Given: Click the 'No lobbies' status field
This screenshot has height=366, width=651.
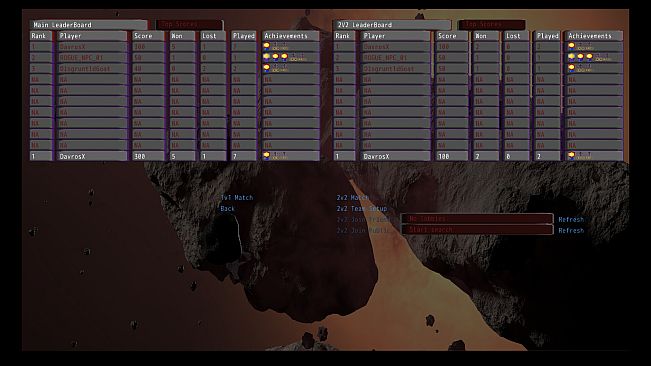Looking at the screenshot, I should tap(477, 218).
